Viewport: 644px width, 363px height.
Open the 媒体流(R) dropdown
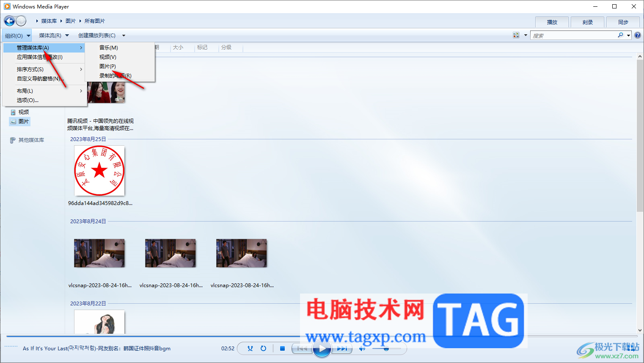point(54,36)
